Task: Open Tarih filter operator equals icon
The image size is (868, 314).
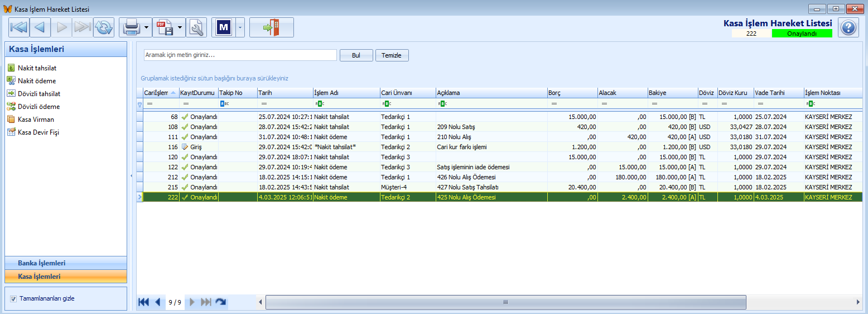Action: (x=263, y=104)
